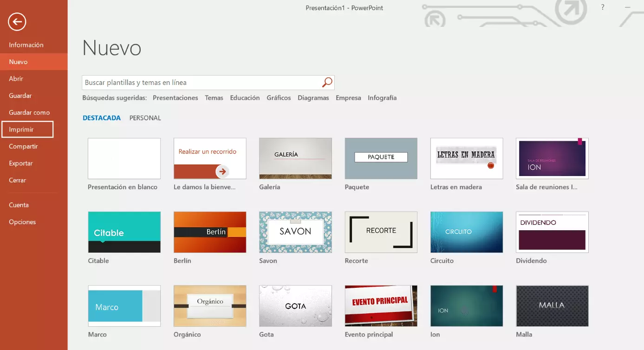644x350 pixels.
Task: Click the 'Le damos la bienve...' caption
Action: point(205,187)
